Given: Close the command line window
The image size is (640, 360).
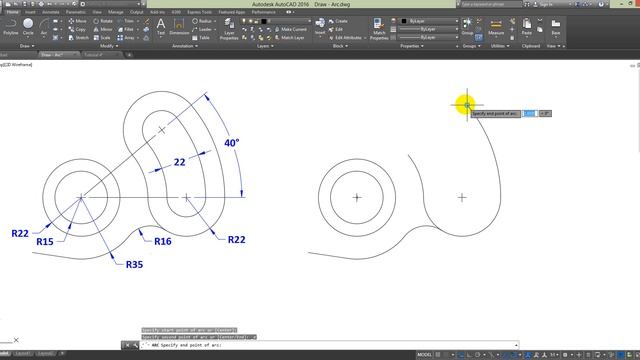Looking at the screenshot, I should pyautogui.click(x=127, y=345).
